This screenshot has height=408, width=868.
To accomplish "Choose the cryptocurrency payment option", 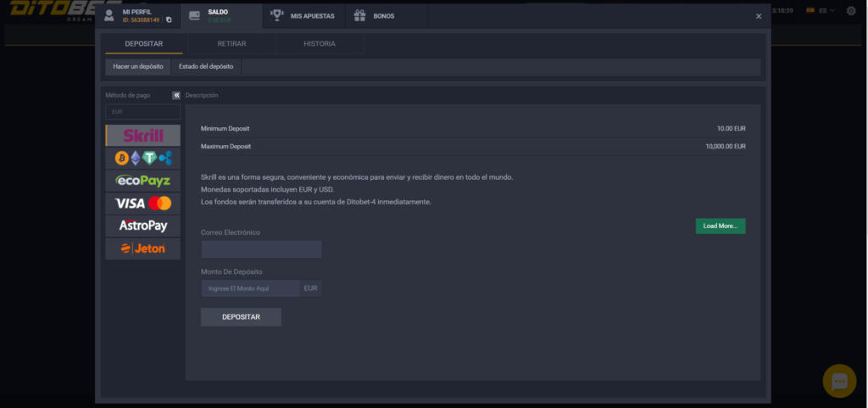I will point(142,159).
